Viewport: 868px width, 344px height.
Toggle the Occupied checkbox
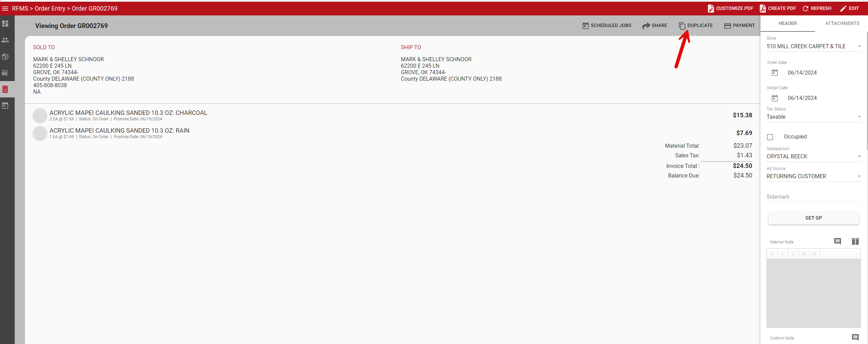point(770,137)
